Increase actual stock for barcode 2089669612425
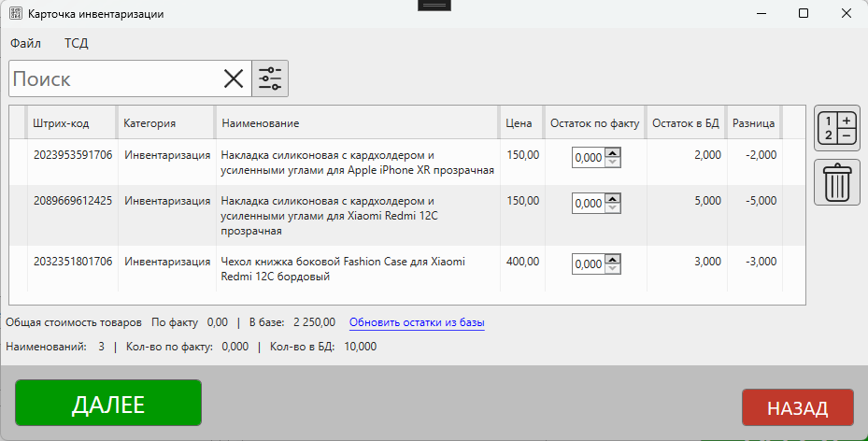 click(612, 199)
